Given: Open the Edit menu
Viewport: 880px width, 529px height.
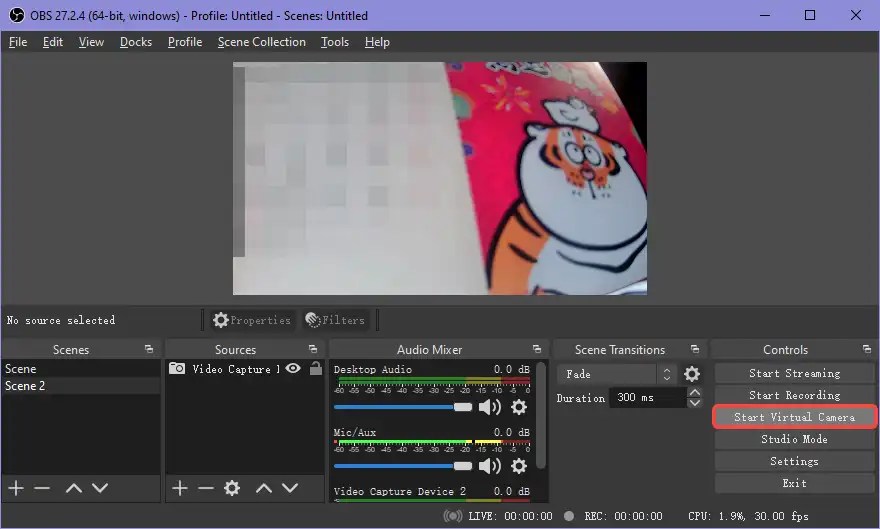Looking at the screenshot, I should point(53,42).
